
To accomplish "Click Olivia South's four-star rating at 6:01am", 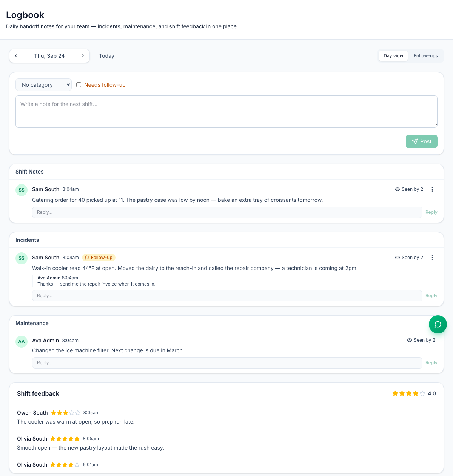I will pyautogui.click(x=65, y=465).
